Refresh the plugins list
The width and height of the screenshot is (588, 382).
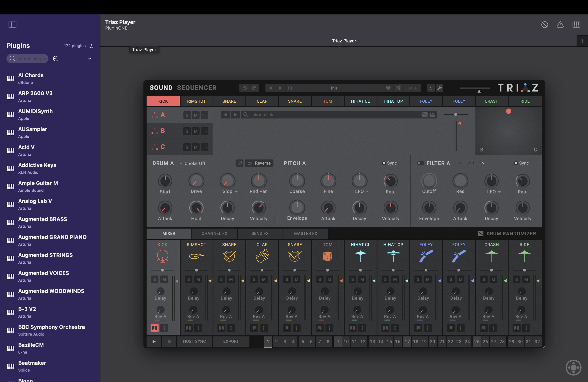click(91, 46)
